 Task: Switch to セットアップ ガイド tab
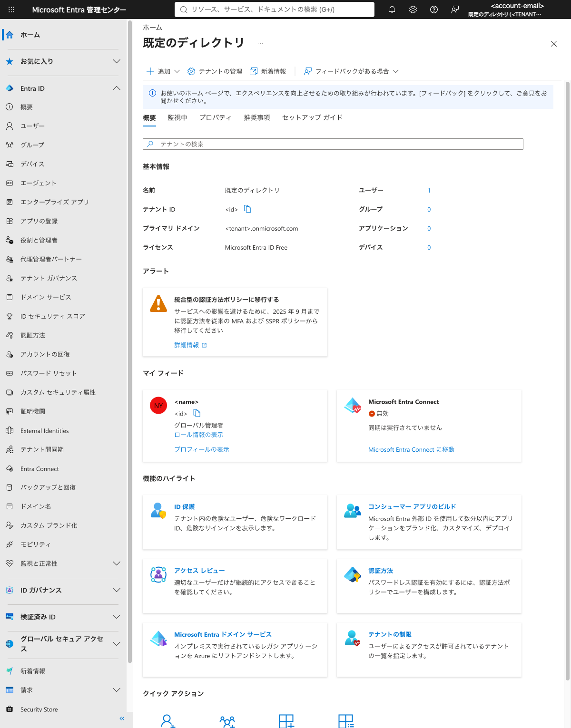coord(312,117)
